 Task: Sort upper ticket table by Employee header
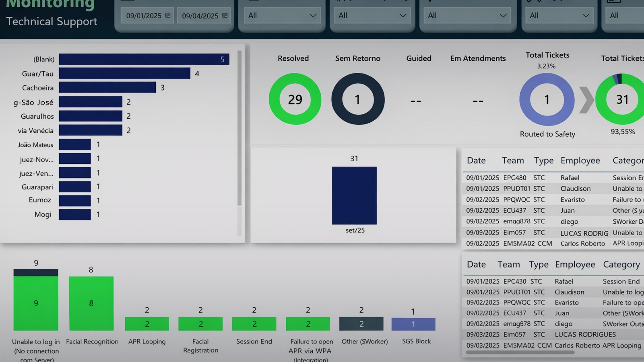(580, 160)
